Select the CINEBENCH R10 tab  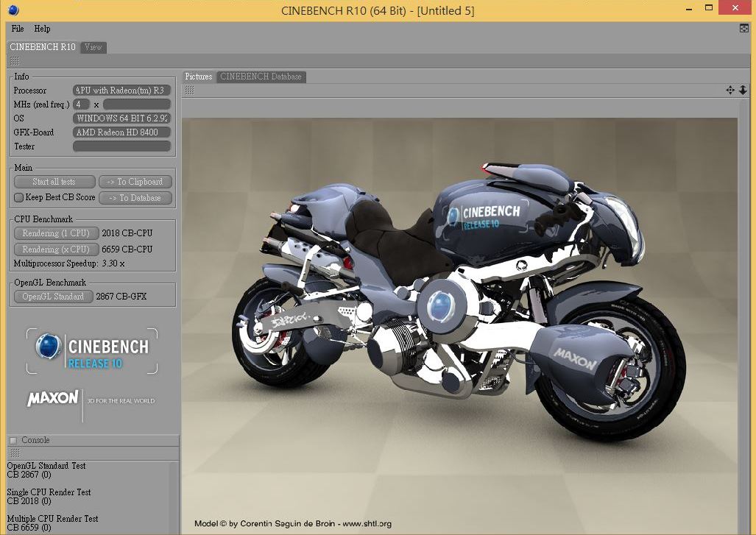[43, 47]
